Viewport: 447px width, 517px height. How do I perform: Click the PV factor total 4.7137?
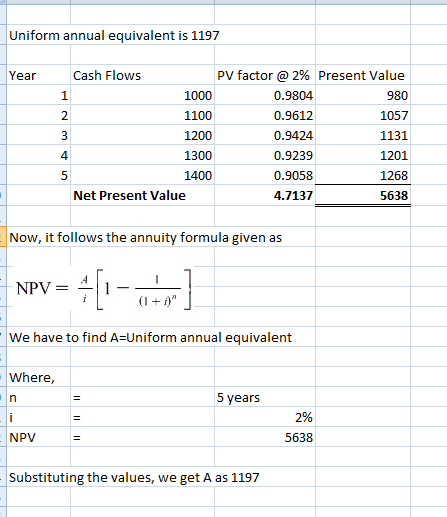tap(293, 196)
